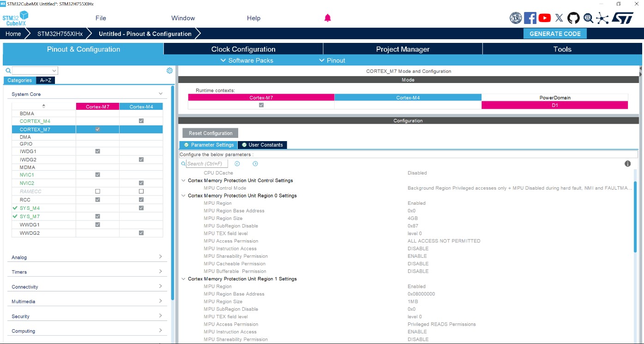
Task: Open the ST community network icon
Action: coord(602,18)
